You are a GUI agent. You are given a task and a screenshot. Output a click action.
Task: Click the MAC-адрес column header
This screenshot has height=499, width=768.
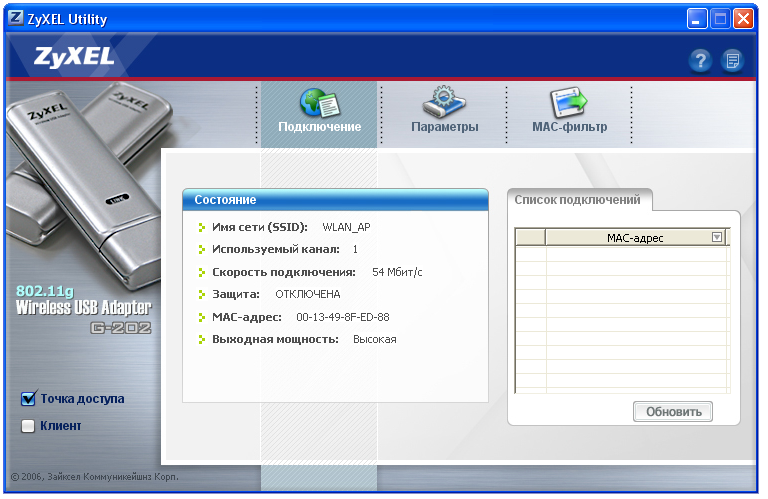pyautogui.click(x=635, y=238)
